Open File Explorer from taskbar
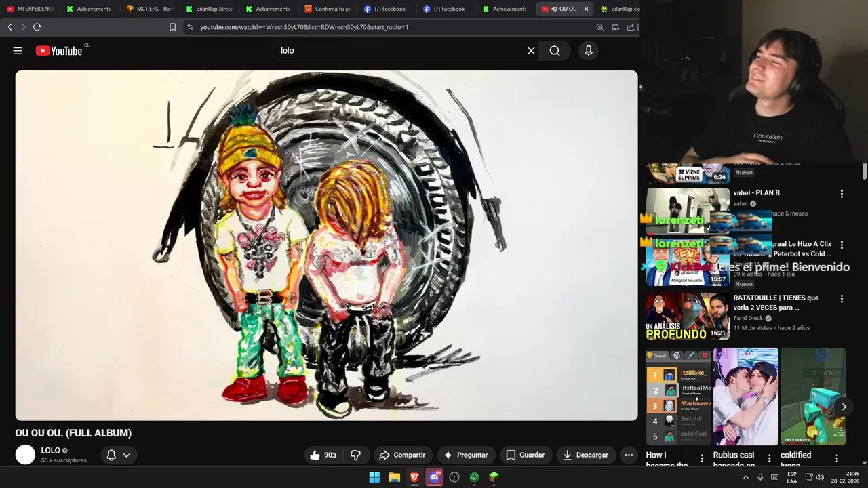The width and height of the screenshot is (868, 488). coord(394,477)
